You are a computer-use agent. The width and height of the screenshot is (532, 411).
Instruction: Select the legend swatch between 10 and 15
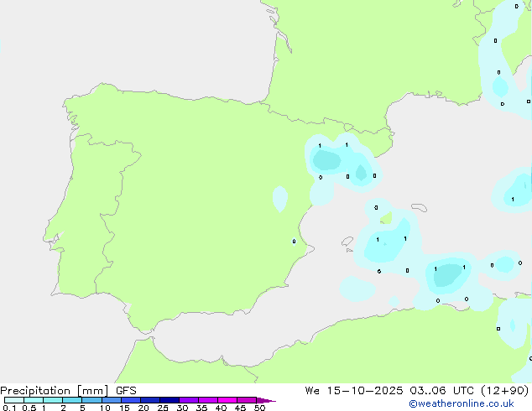pyautogui.click(x=112, y=400)
